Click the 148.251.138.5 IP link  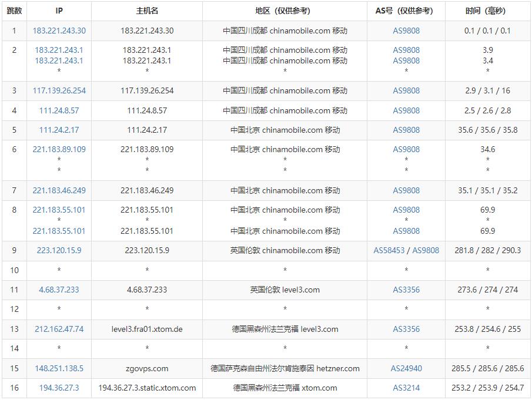pos(59,368)
